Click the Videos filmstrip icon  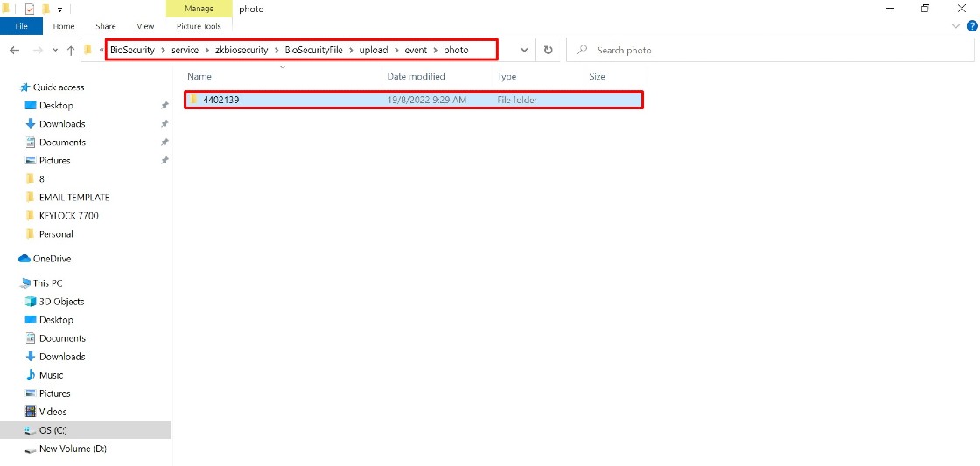[x=30, y=412]
